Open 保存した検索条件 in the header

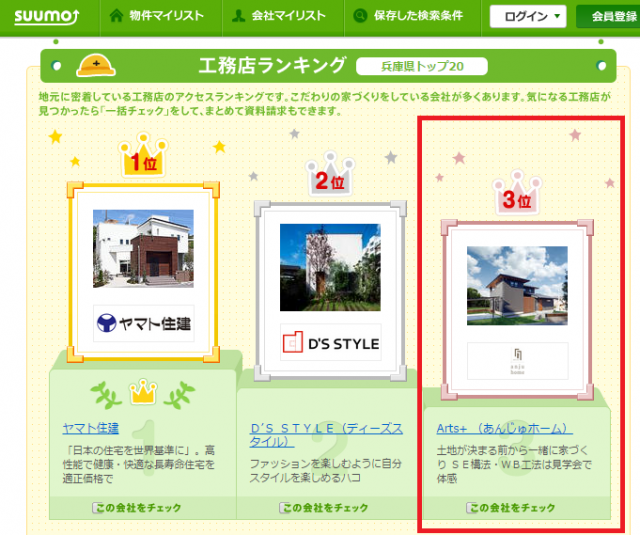(418, 16)
